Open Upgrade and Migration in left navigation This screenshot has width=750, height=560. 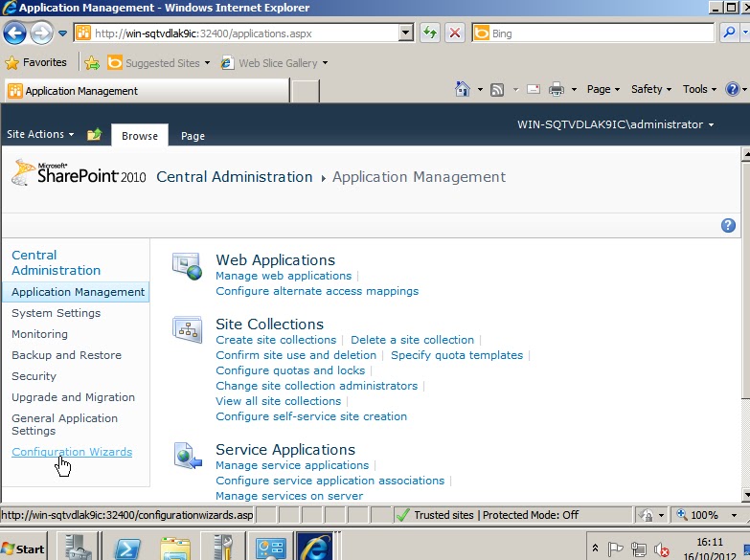pyautogui.click(x=73, y=397)
